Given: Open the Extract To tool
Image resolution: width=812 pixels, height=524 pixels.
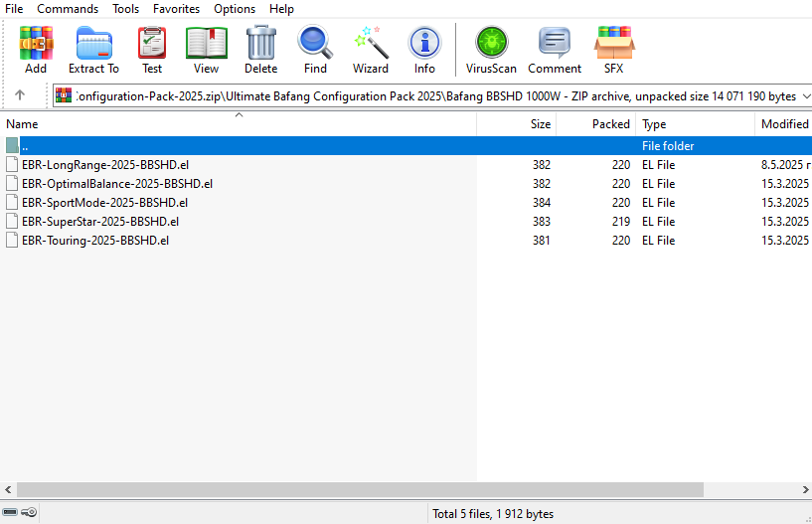Looking at the screenshot, I should [93, 43].
